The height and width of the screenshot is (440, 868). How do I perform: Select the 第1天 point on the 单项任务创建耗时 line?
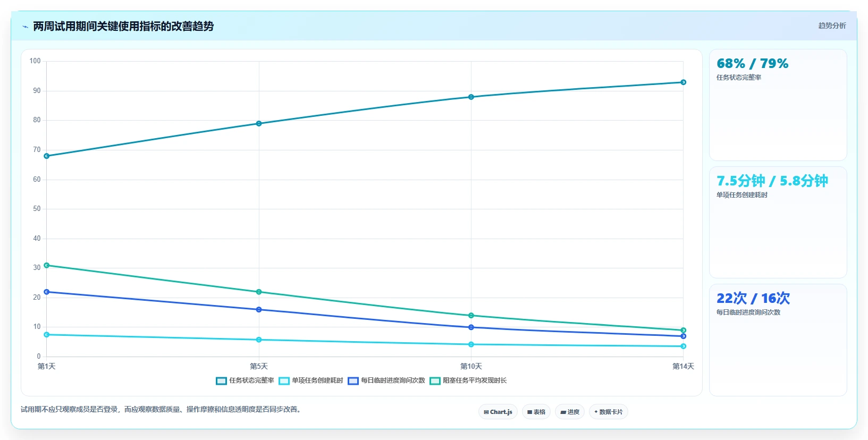tap(47, 335)
